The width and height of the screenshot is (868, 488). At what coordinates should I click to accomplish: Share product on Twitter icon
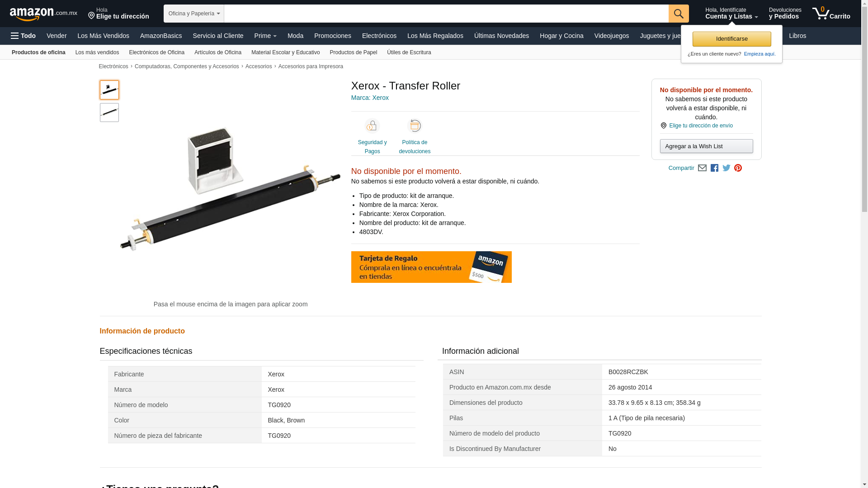pyautogui.click(x=726, y=168)
